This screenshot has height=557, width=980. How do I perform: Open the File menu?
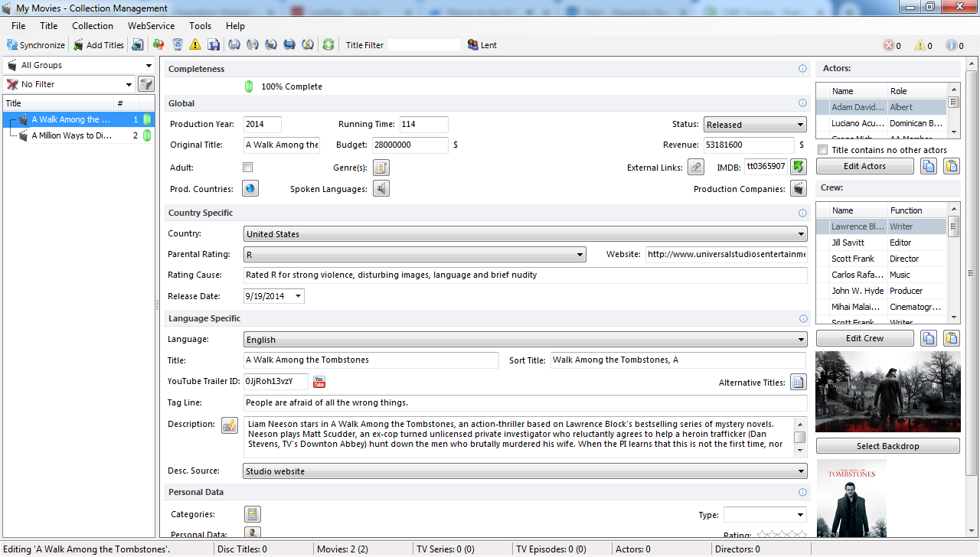point(18,26)
